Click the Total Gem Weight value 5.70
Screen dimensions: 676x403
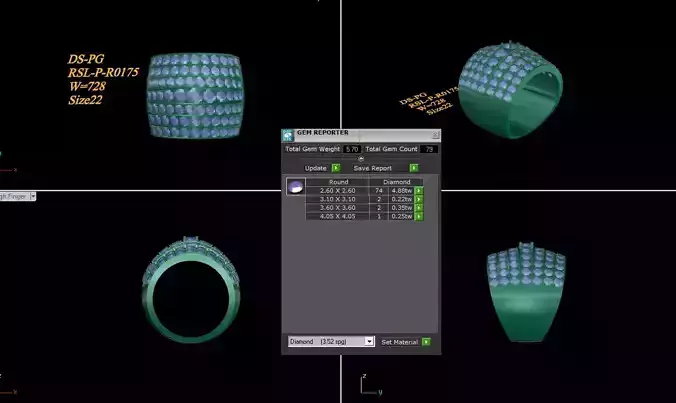[x=352, y=149]
